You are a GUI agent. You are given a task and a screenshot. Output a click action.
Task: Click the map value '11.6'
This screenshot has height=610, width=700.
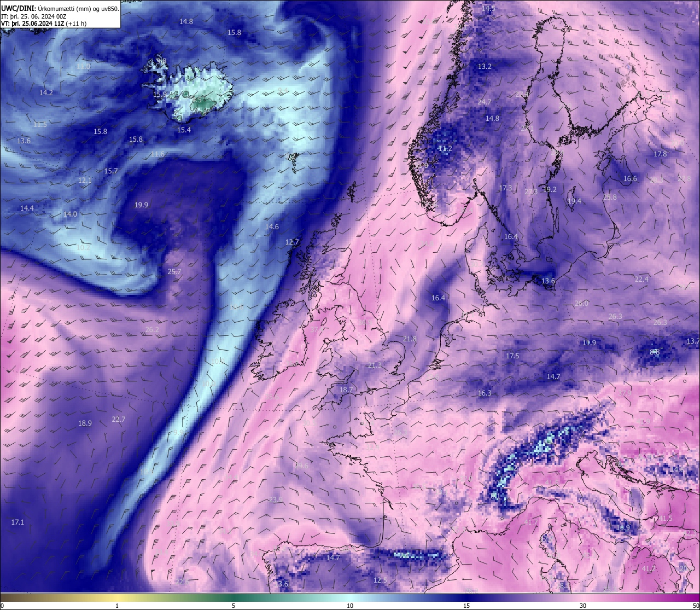click(x=157, y=154)
